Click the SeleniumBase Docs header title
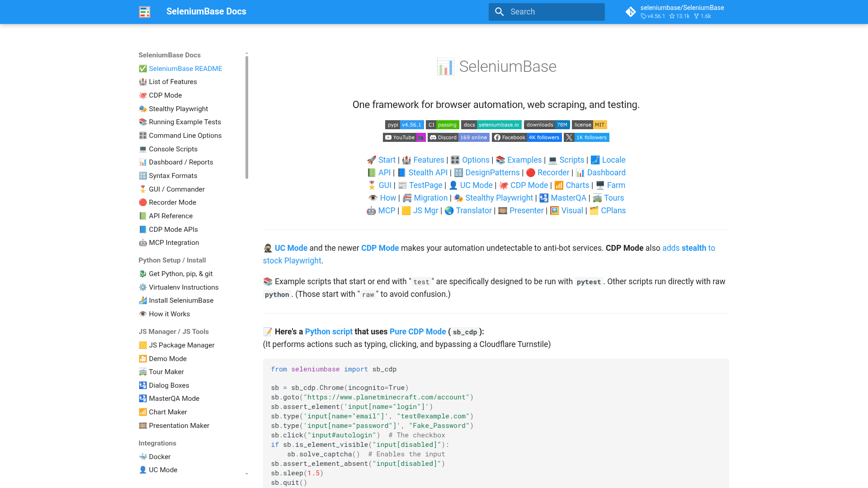This screenshot has height=488, width=868. click(206, 12)
